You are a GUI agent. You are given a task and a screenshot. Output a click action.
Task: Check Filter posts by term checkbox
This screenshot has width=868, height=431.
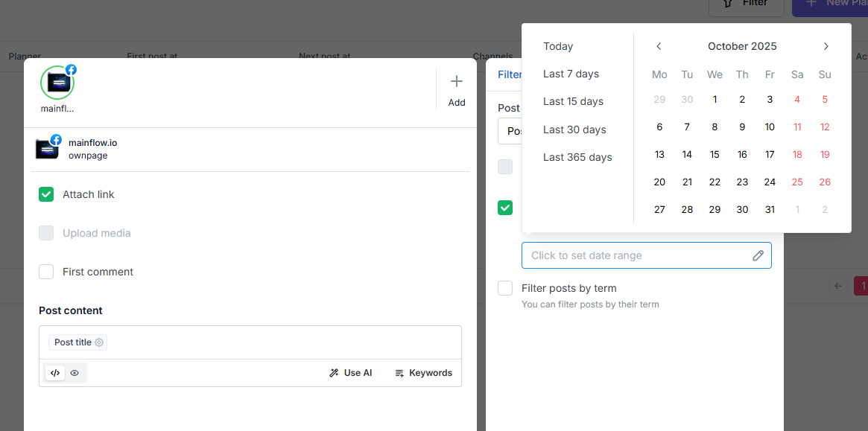coord(505,288)
